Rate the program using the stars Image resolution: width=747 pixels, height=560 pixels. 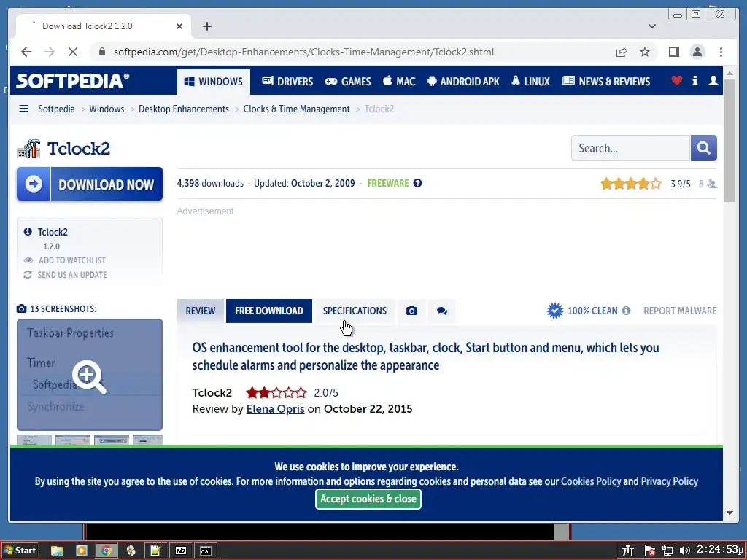[x=631, y=183]
